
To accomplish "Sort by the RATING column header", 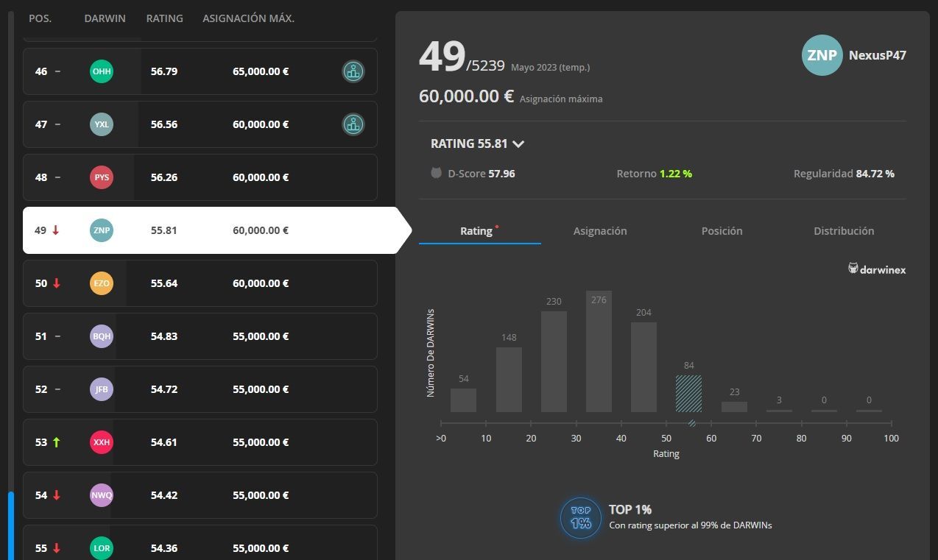I will [x=165, y=18].
